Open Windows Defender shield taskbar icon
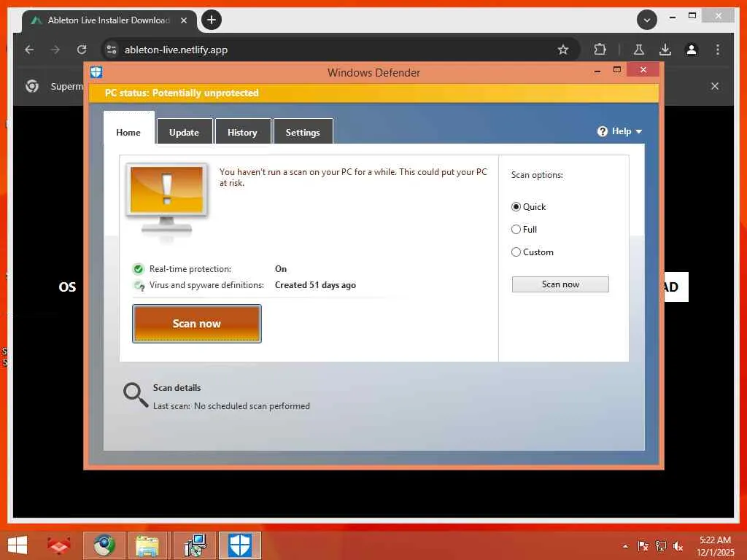Viewport: 747px width, 560px height. pos(239,545)
